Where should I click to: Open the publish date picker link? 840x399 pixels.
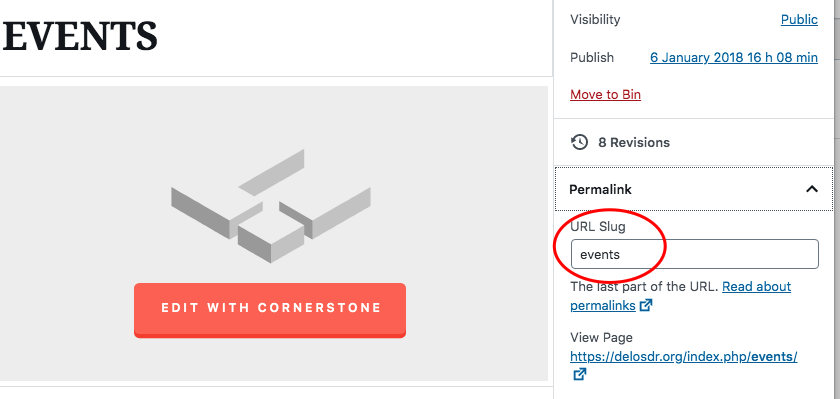point(733,57)
